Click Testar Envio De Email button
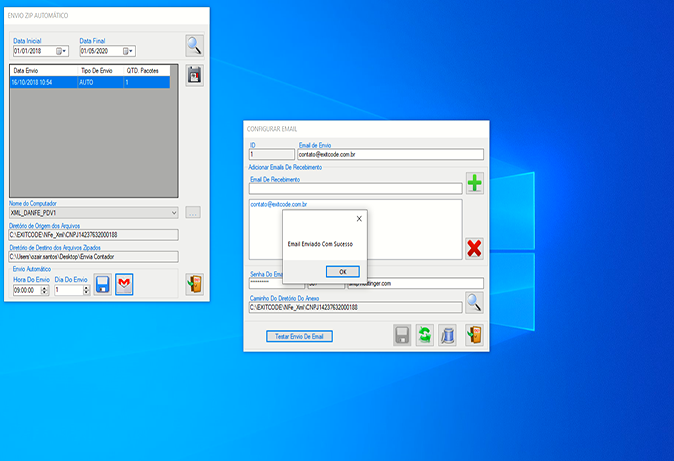Viewport: 674px width, 461px height. (x=299, y=336)
